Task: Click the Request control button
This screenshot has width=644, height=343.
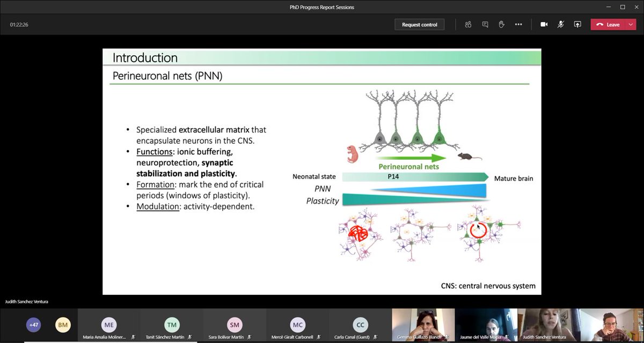Action: click(x=419, y=25)
